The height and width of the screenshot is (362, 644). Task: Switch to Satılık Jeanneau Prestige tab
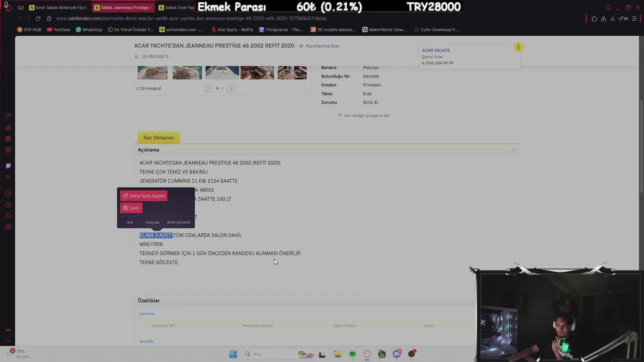(x=123, y=8)
